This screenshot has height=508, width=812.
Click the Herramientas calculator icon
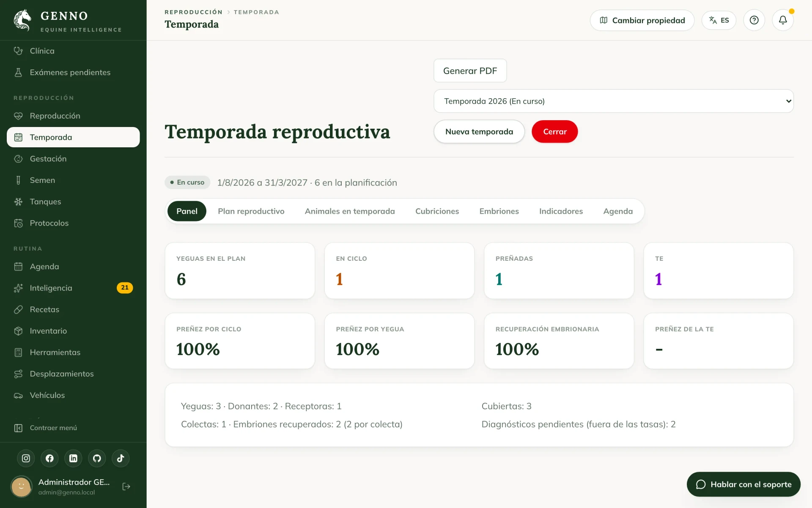[18, 353]
